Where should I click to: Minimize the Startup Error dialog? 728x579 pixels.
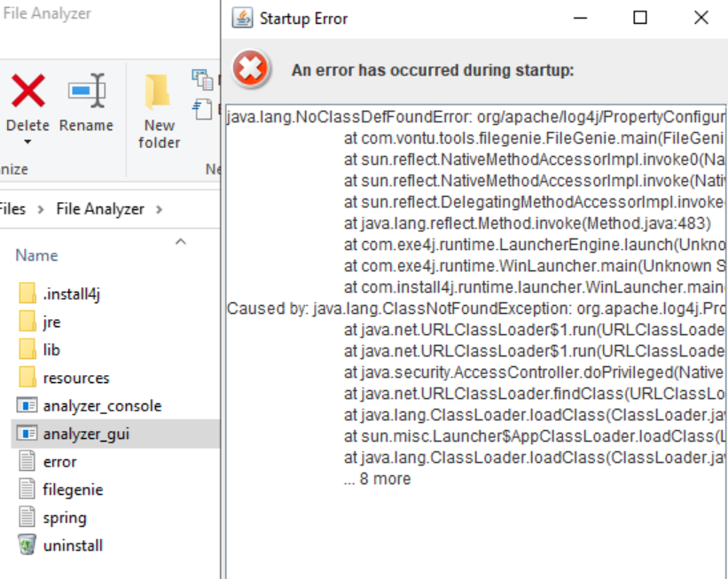pos(580,18)
